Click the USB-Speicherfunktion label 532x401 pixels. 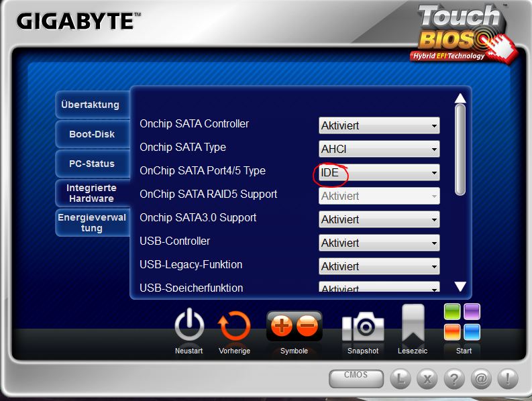(x=191, y=288)
